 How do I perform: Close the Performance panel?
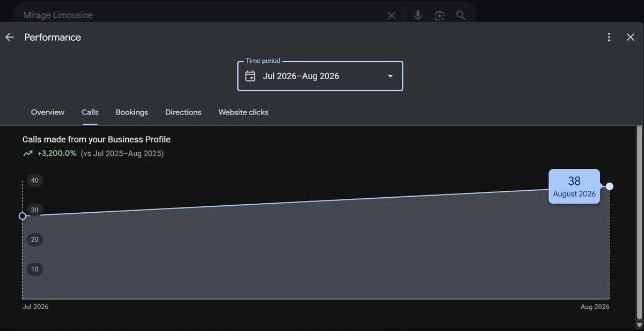coord(631,37)
